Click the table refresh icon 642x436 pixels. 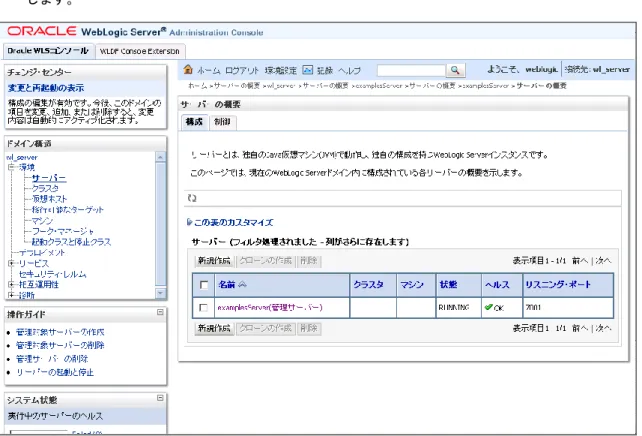click(x=192, y=198)
